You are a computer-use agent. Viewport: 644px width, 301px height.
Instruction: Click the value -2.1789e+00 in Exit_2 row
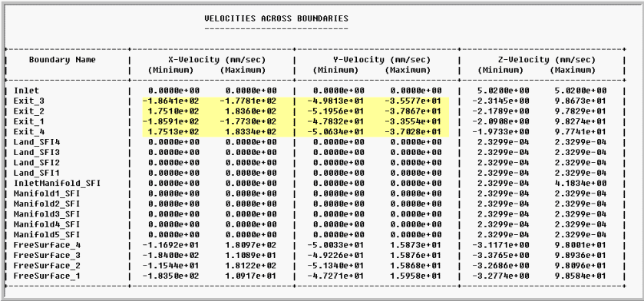(500, 111)
